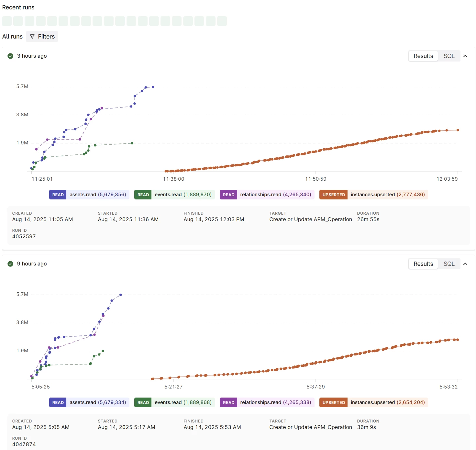
Task: Toggle instances.upserted series in second chart legend
Action: (373, 402)
